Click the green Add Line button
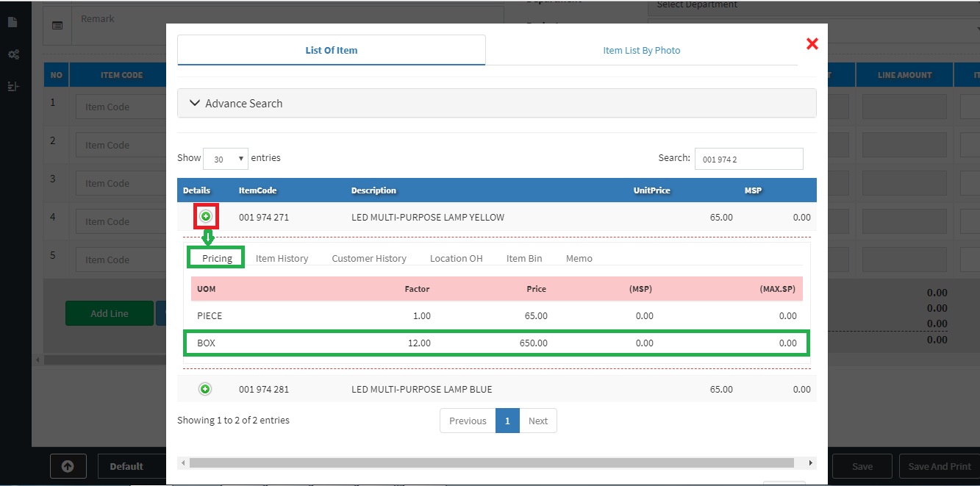The height and width of the screenshot is (486, 980). click(x=110, y=313)
